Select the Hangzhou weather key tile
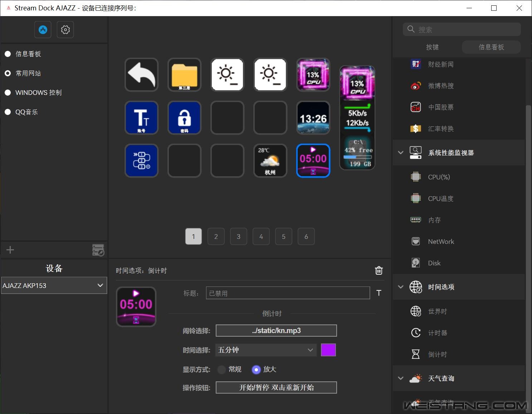The height and width of the screenshot is (414, 532). click(270, 160)
